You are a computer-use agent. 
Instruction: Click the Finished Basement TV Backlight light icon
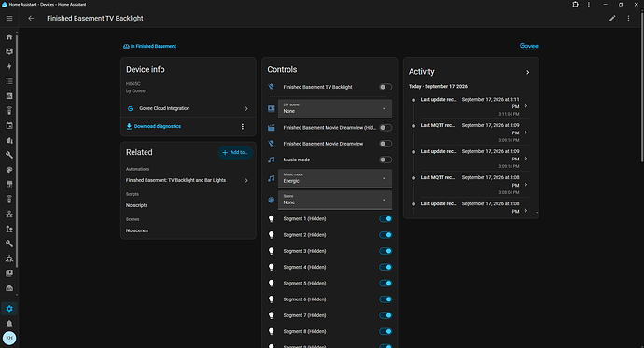coord(271,87)
